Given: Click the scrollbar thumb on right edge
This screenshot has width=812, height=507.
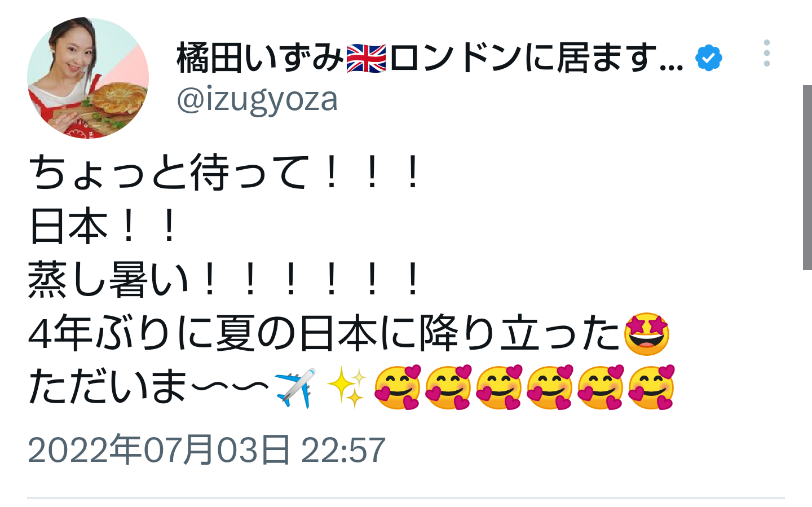Looking at the screenshot, I should 807,178.
